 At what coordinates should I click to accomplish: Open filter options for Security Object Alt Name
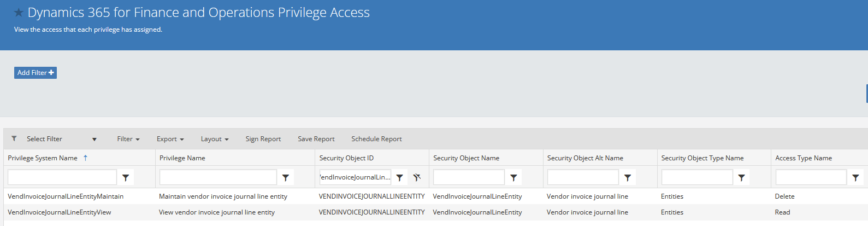point(628,177)
